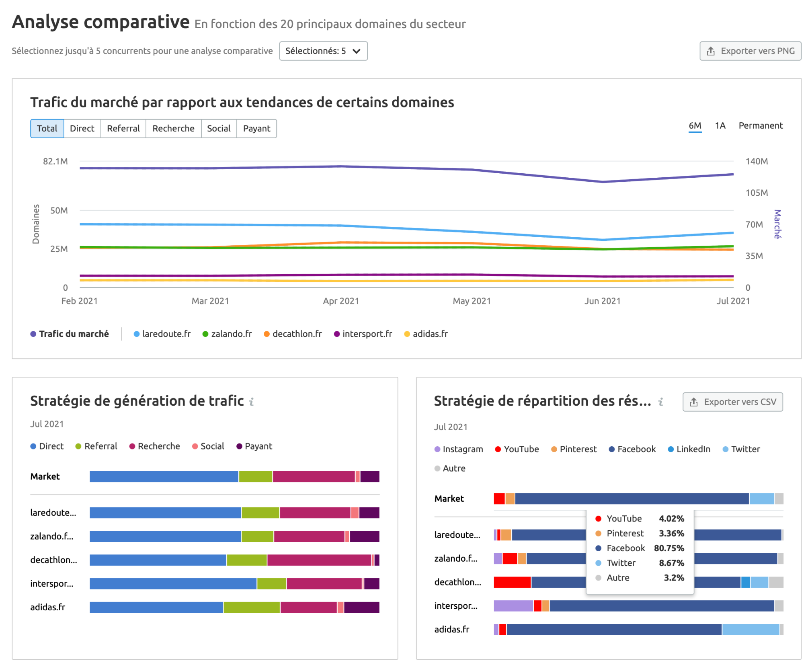
Task: Click intersport bar in social distribution chart
Action: 638,605
